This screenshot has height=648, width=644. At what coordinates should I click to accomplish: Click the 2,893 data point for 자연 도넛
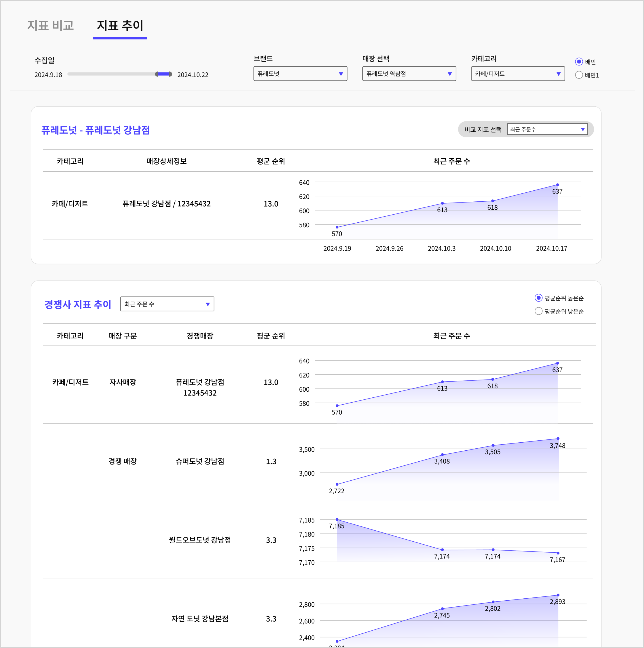558,595
